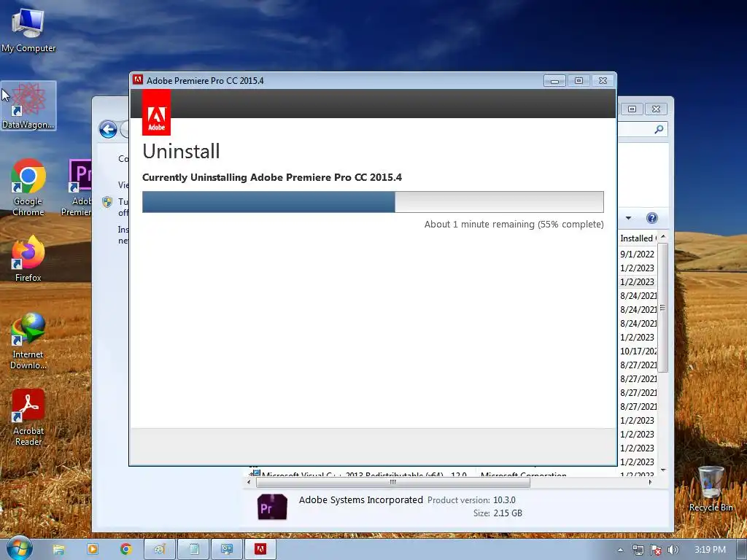Viewport: 747px width, 560px height.
Task: Click the Adobe title bar icon of uninstaller
Action: coord(138,80)
